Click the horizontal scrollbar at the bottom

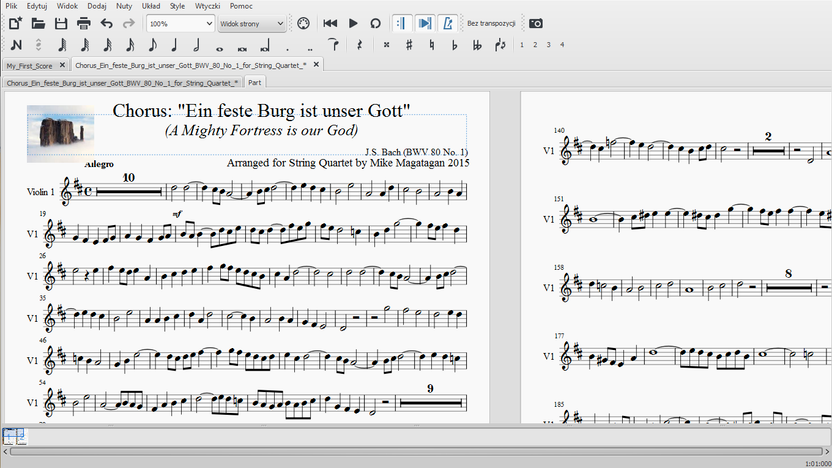click(x=416, y=452)
